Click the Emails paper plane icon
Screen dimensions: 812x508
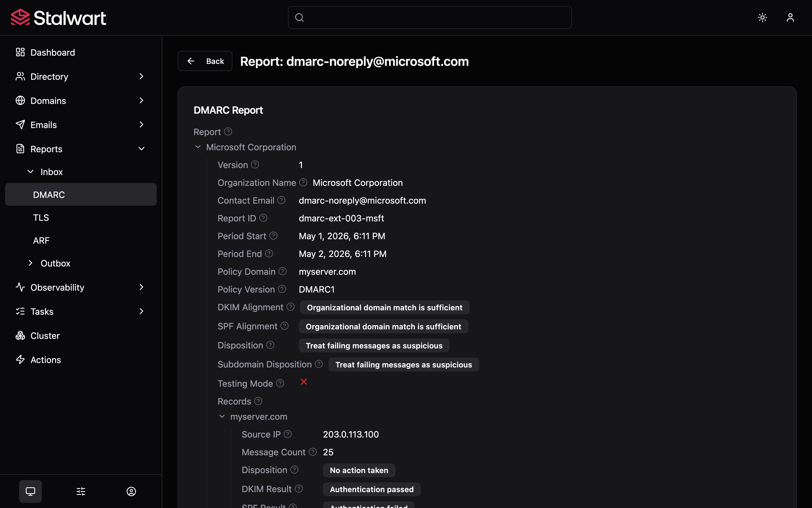[x=20, y=125]
